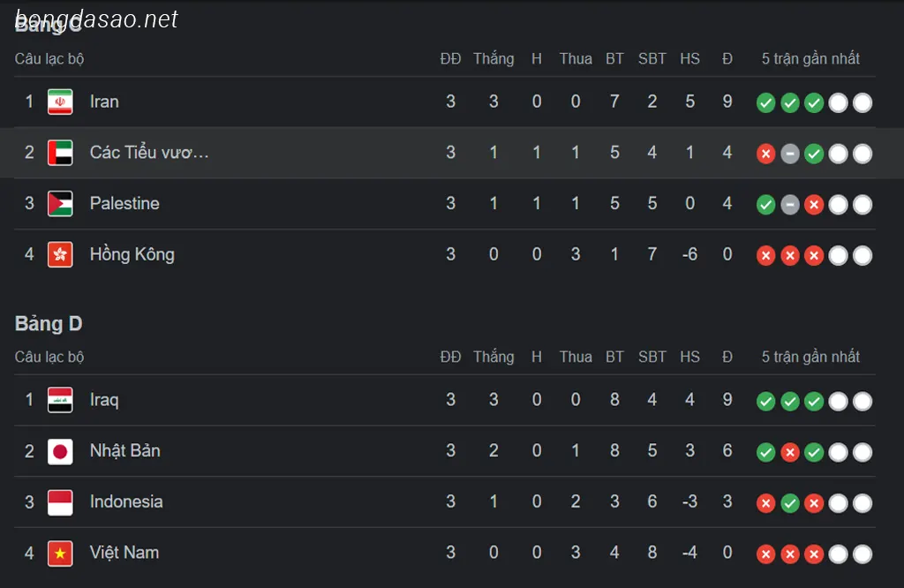Click the Thắng column header in Bảng D
904x588 pixels.
493,357
